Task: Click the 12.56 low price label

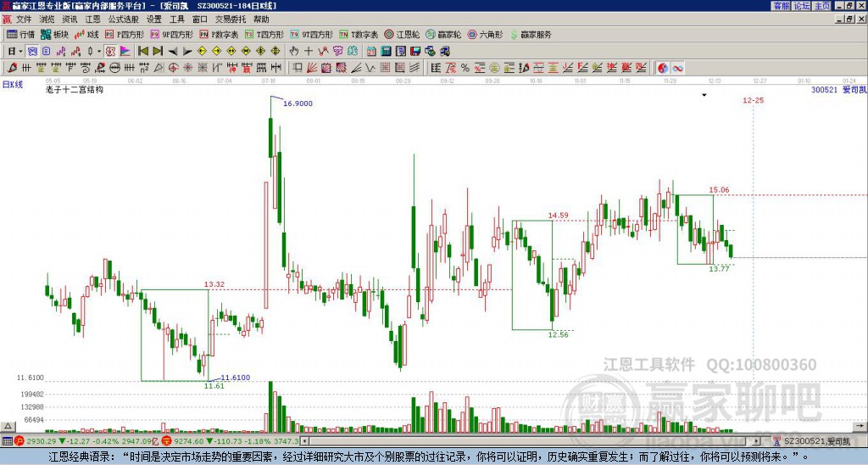Action: [558, 335]
